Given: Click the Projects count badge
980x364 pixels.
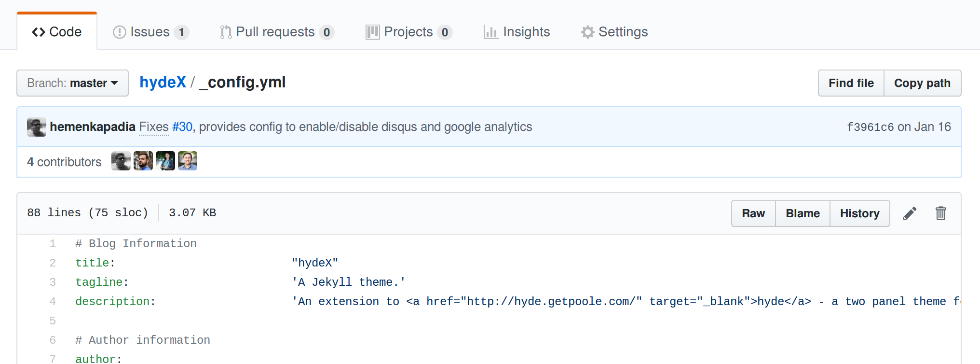Looking at the screenshot, I should pyautogui.click(x=445, y=32).
